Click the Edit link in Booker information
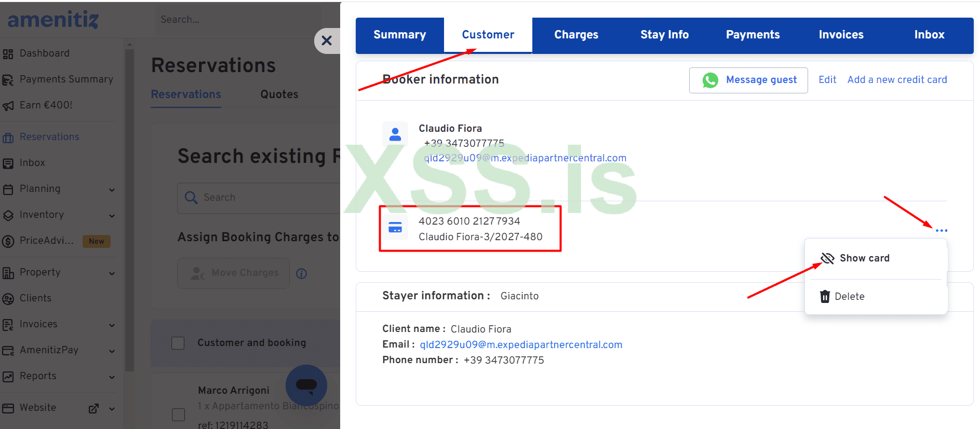This screenshot has height=429, width=980. tap(827, 80)
